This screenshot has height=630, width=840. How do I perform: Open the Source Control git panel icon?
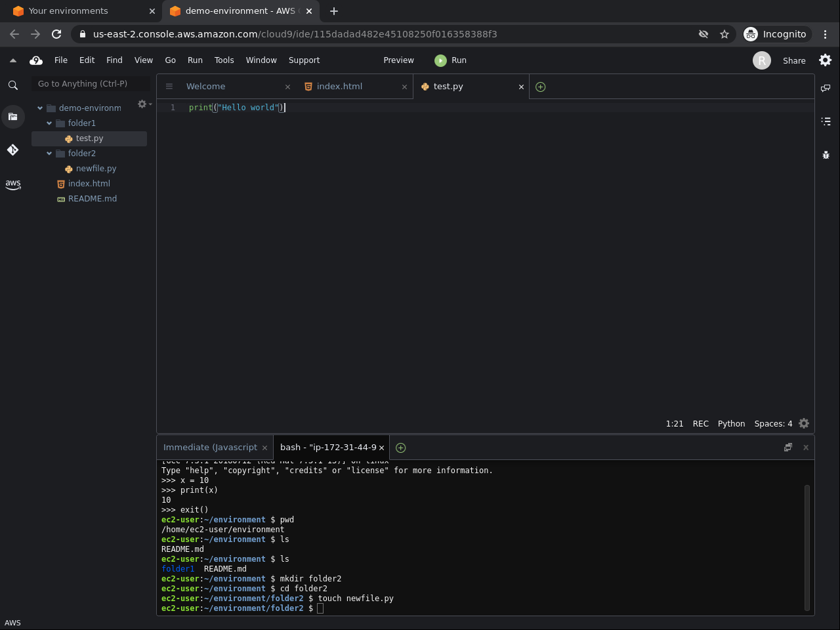pos(12,150)
